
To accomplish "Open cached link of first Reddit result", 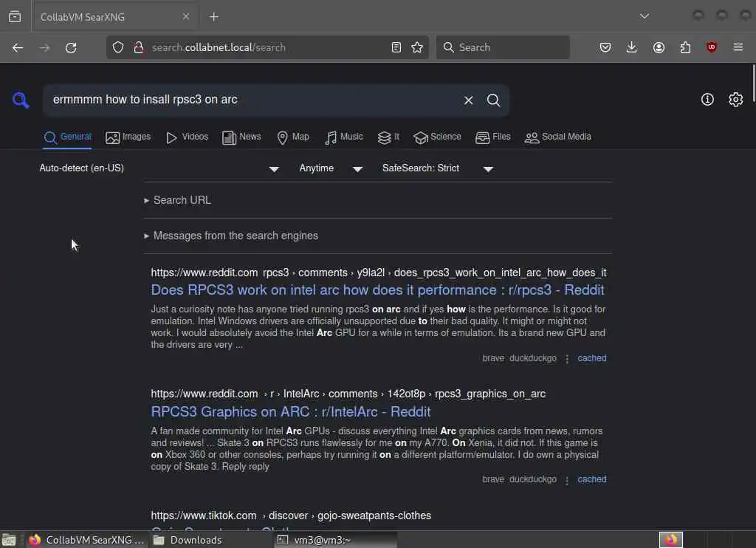I will pos(592,358).
